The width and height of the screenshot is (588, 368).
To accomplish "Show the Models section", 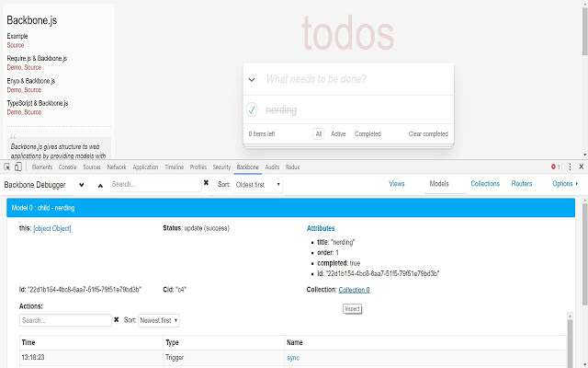I will pos(439,184).
